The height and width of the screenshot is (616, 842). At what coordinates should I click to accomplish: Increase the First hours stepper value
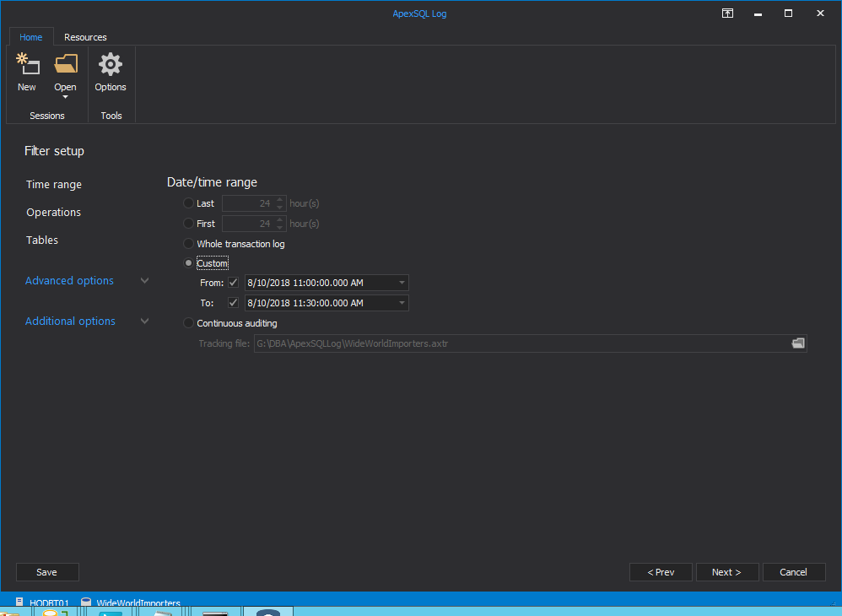[280, 219]
